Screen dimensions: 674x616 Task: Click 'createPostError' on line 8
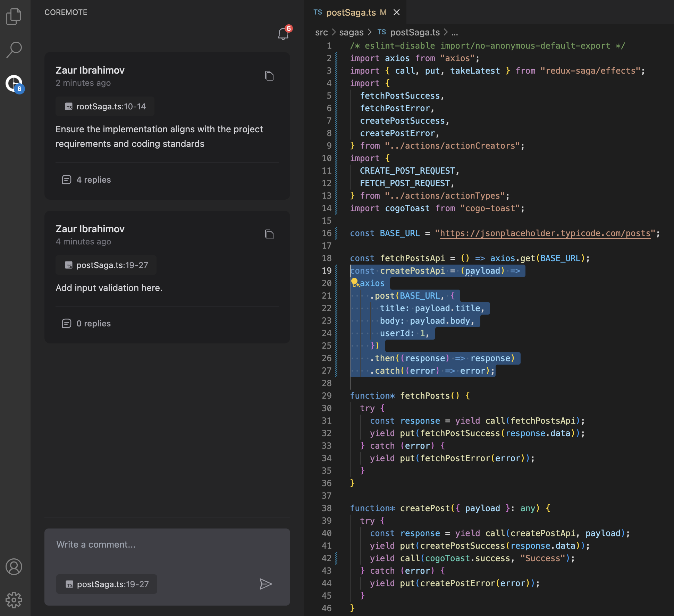click(x=397, y=133)
